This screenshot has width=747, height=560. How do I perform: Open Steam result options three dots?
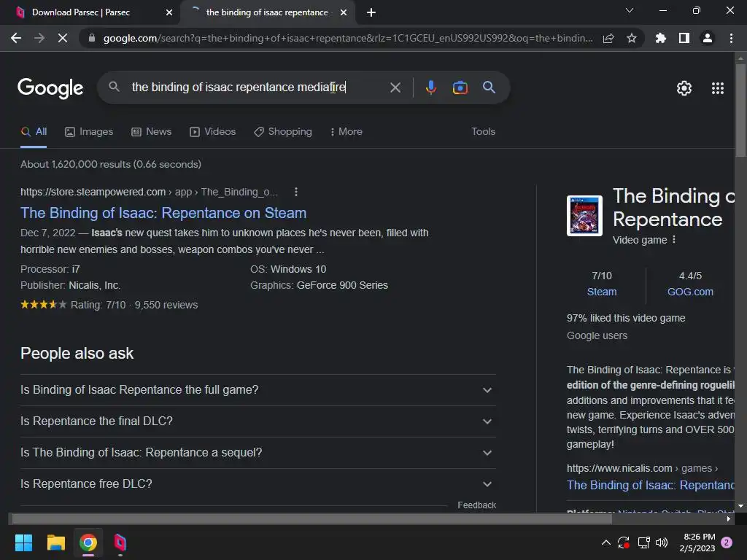296,192
